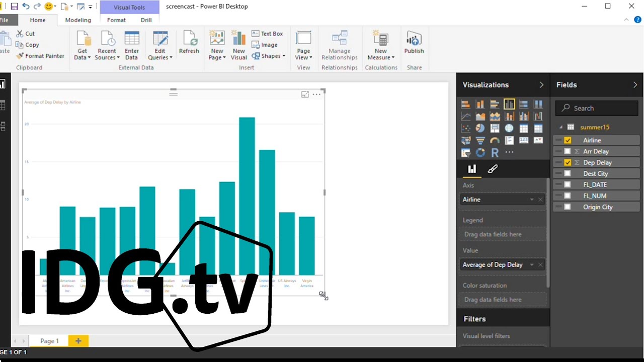The width and height of the screenshot is (644, 362).
Task: Open the Average of Dep Delay dropdown arrow
Action: (532, 265)
